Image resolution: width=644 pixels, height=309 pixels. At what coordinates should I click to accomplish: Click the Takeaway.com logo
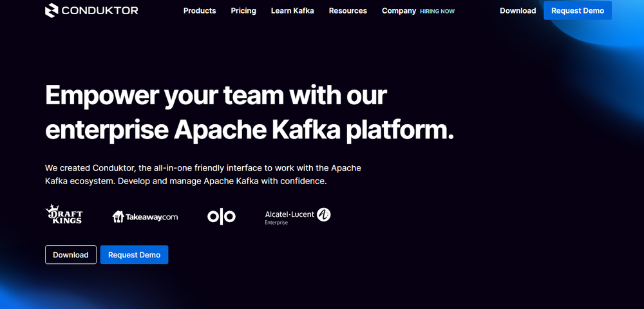[145, 217]
